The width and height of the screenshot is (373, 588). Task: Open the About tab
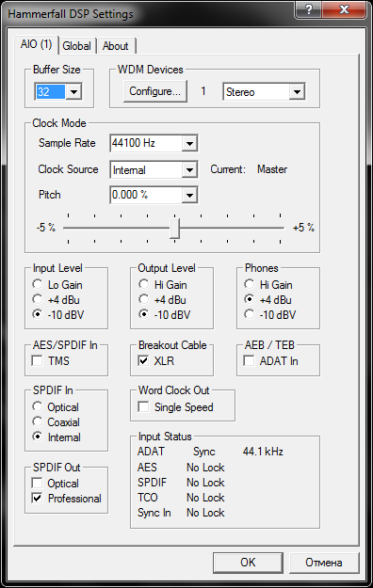(x=116, y=46)
